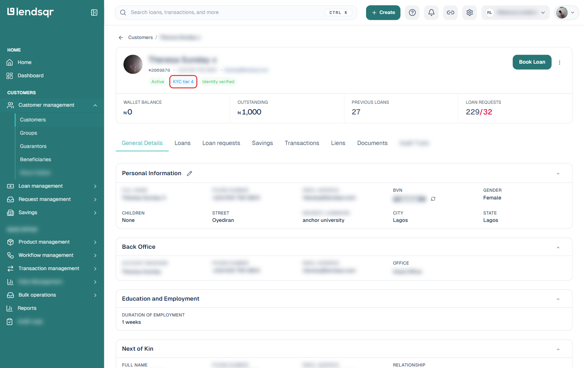Refresh the BVN using the reload icon
The image size is (588, 368).
pyautogui.click(x=433, y=199)
